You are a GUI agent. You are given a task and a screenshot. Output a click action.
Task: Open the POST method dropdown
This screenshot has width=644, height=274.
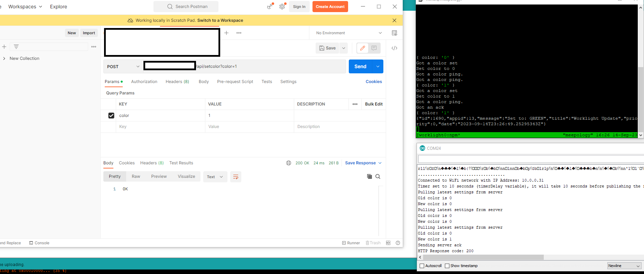(x=123, y=66)
